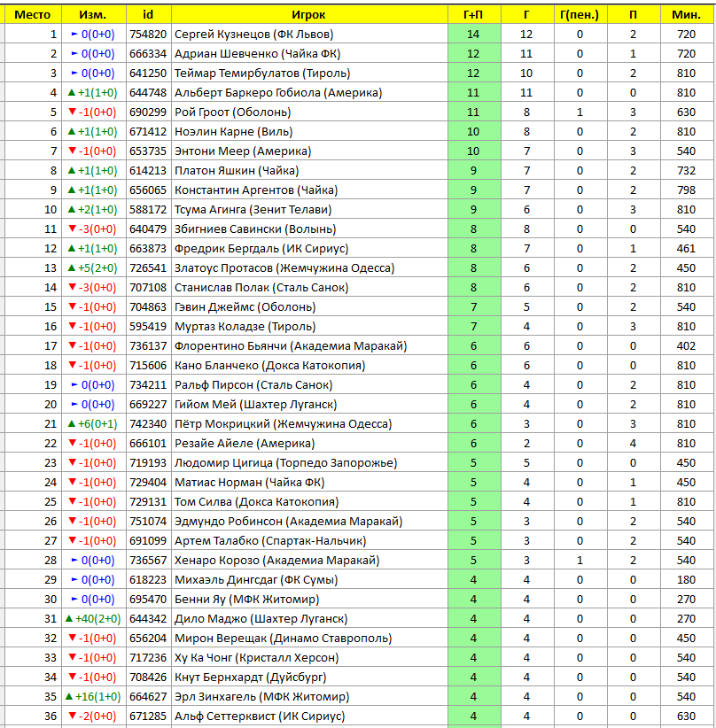
Task: Click change value +6(0+1)
Action: tap(92, 424)
